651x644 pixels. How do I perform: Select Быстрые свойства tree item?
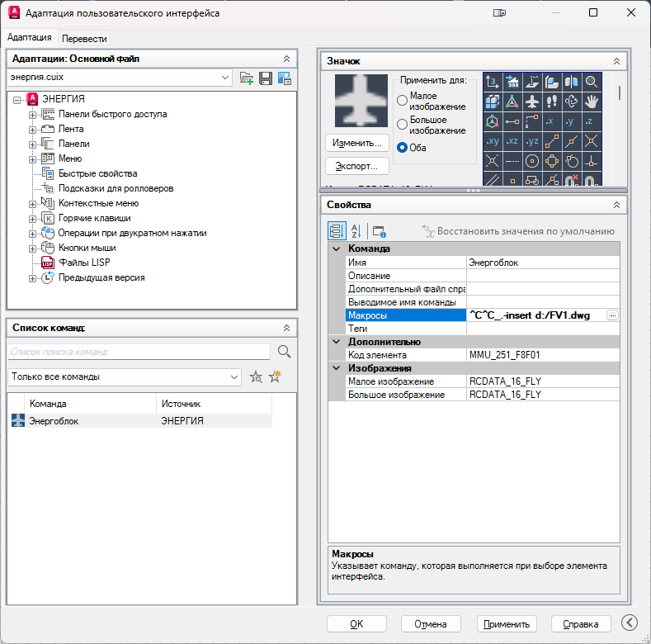tap(97, 173)
